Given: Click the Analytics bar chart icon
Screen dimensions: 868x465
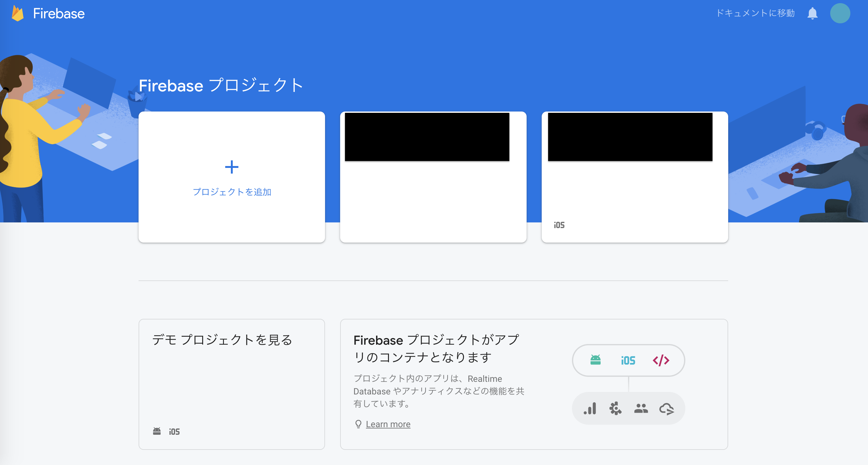Looking at the screenshot, I should click(x=590, y=408).
